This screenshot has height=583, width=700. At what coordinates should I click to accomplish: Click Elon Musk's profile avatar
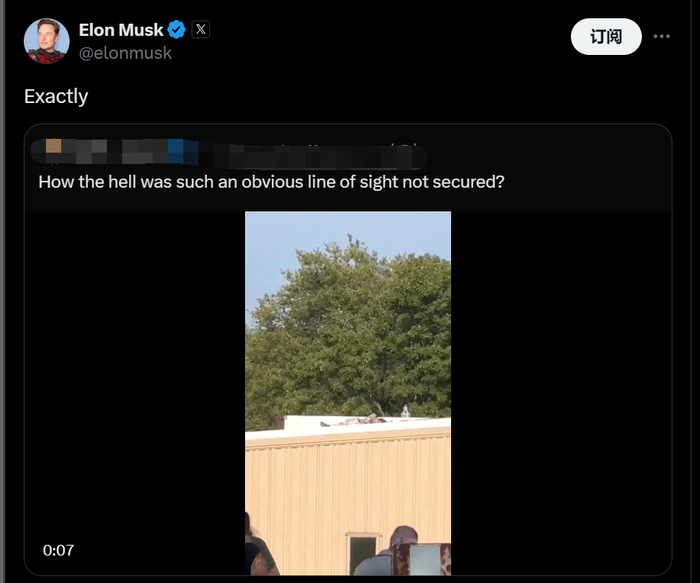(46, 41)
